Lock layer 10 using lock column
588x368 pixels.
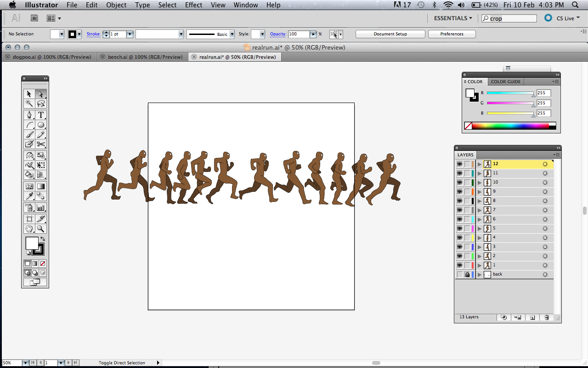467,183
